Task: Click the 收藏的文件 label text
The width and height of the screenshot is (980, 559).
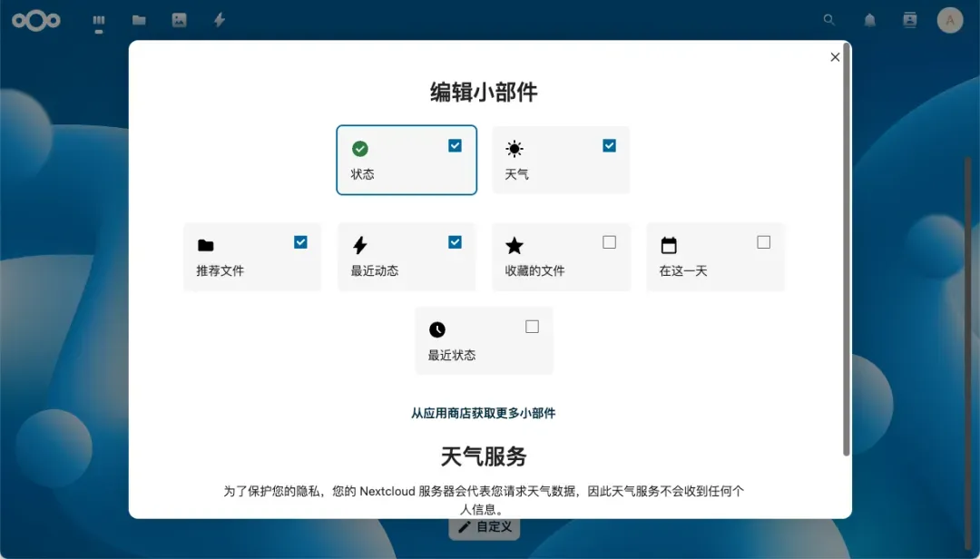Action: (535, 270)
